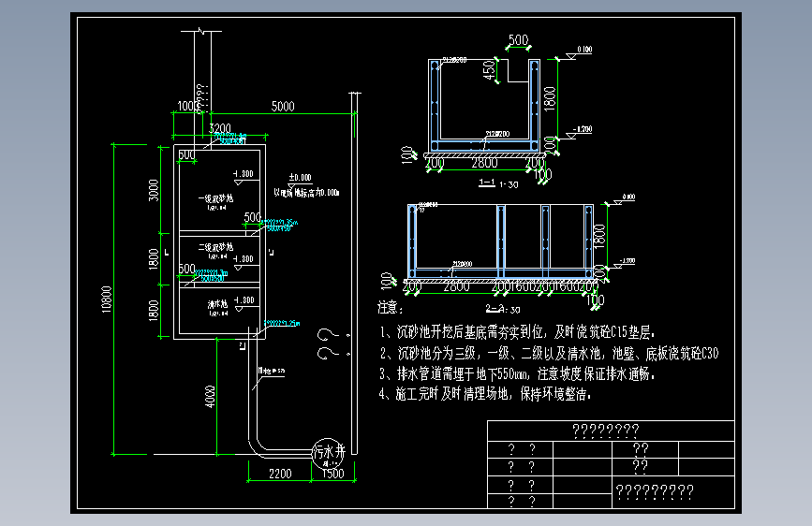This screenshot has width=812, height=526.
Task: Click the -1.800 elevation in 清水池
Action: [x=244, y=300]
